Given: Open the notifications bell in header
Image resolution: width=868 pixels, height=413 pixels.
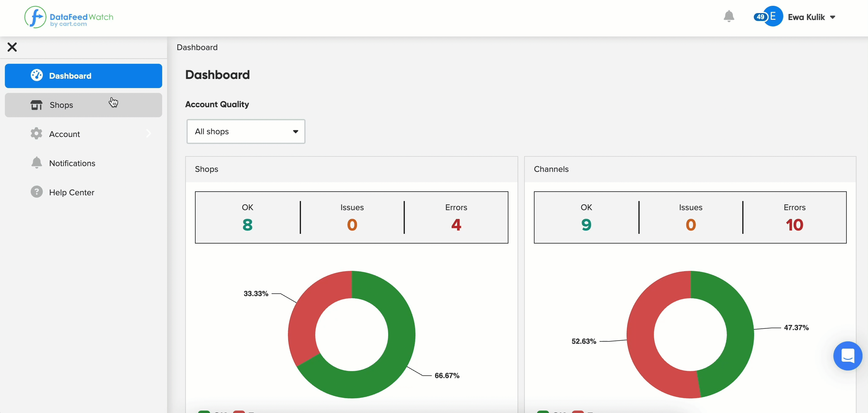Looking at the screenshot, I should point(729,16).
